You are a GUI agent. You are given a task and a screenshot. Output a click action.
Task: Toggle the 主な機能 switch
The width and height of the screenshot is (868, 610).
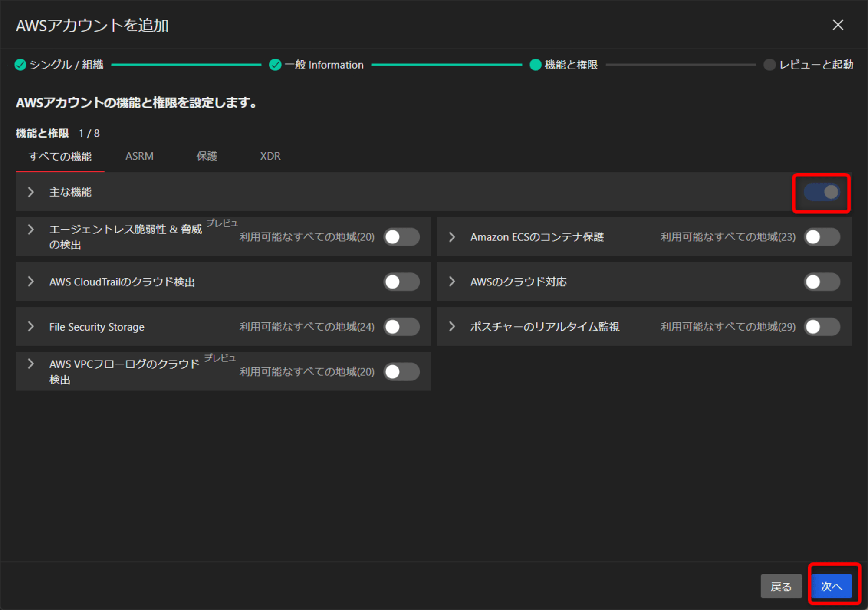click(822, 192)
